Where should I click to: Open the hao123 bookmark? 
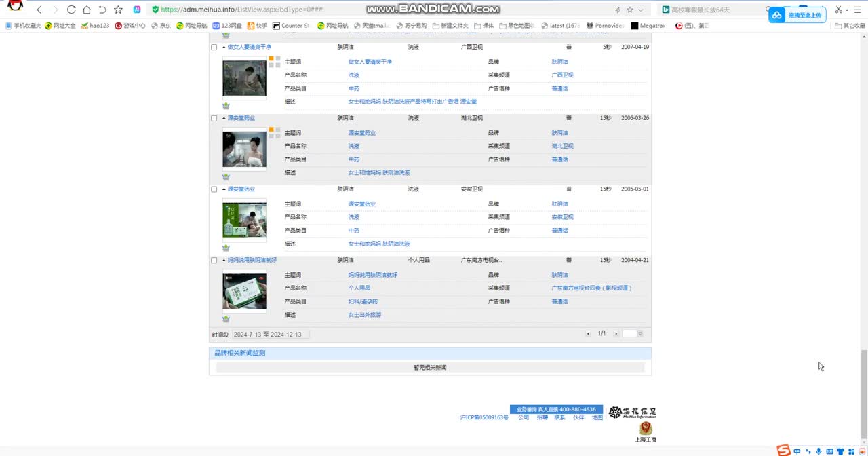(x=95, y=26)
